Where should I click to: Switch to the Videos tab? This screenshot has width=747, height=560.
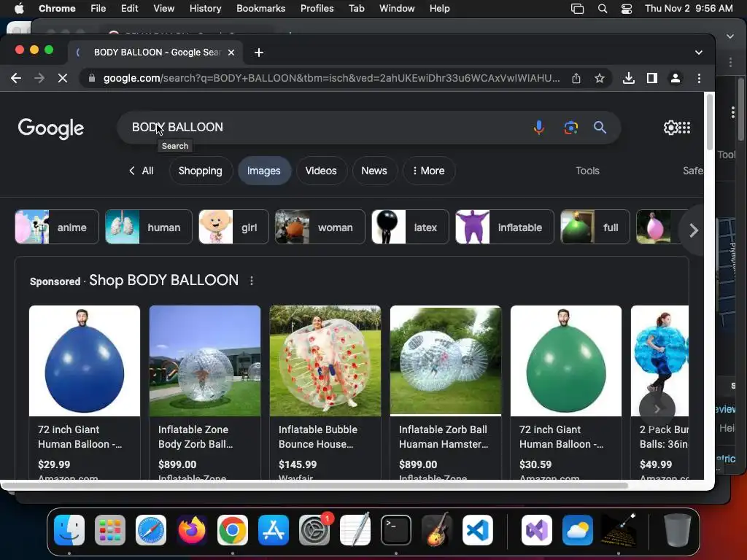coord(321,171)
